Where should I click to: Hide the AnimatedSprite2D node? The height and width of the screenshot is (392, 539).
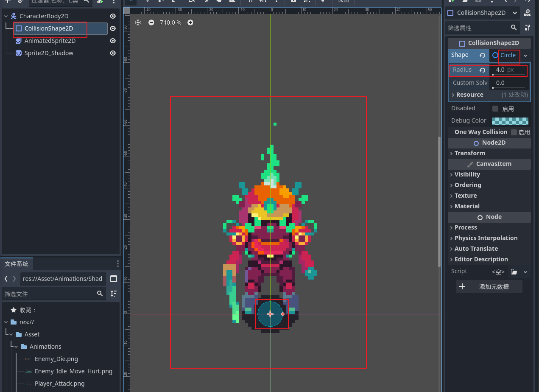(113, 41)
